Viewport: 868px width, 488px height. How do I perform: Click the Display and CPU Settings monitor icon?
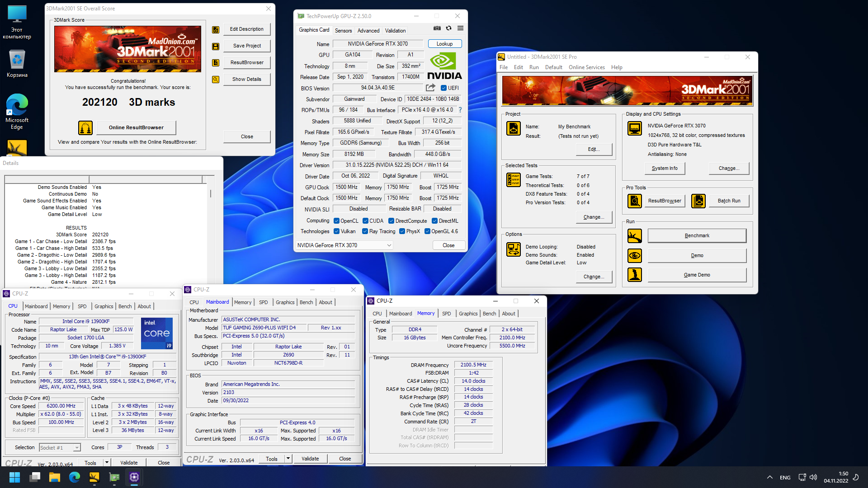tap(635, 128)
